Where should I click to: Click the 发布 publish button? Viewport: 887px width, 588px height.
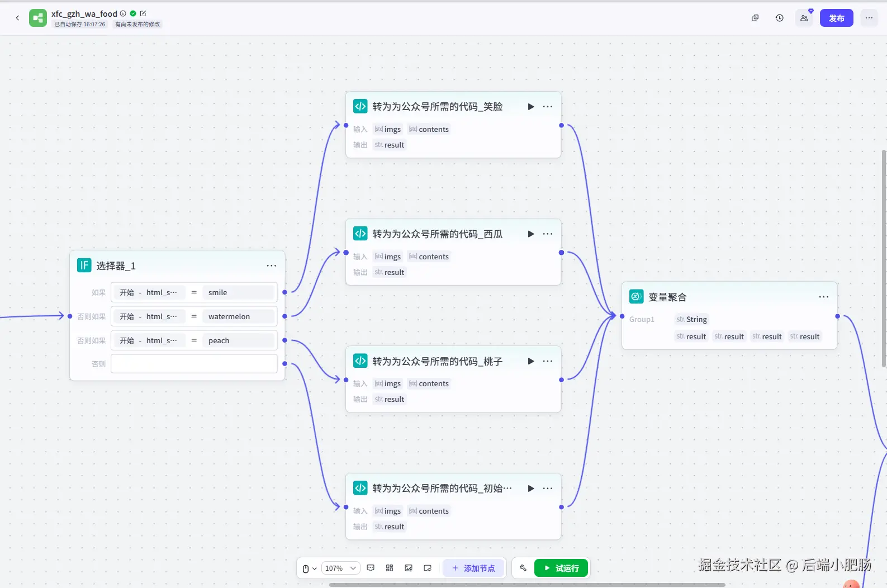tap(837, 18)
